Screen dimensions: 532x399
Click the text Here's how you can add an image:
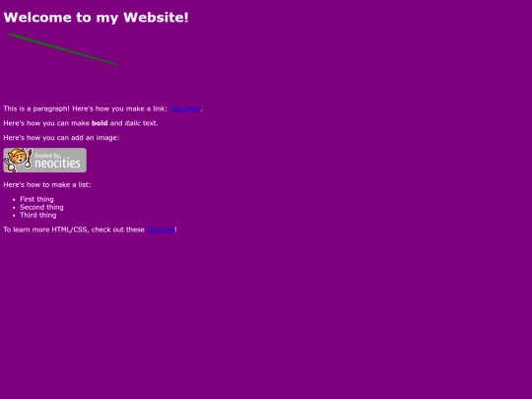61,138
